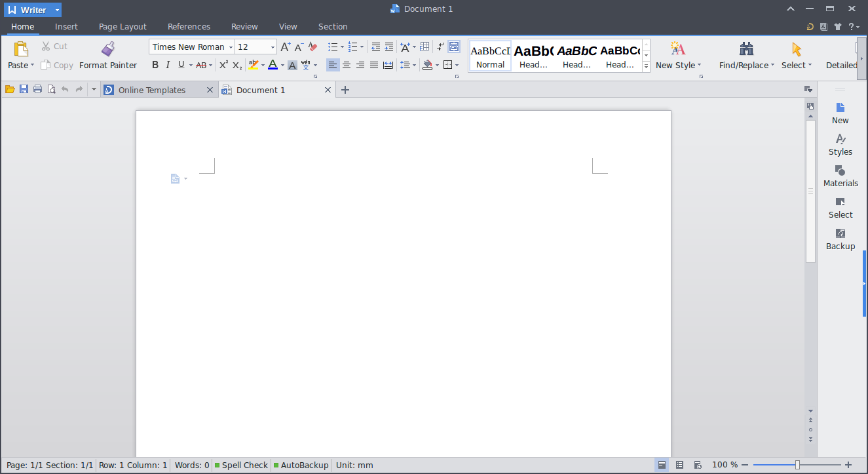Switch to the Online Templates document tab
Viewport: 868px width, 474px height.
point(159,90)
